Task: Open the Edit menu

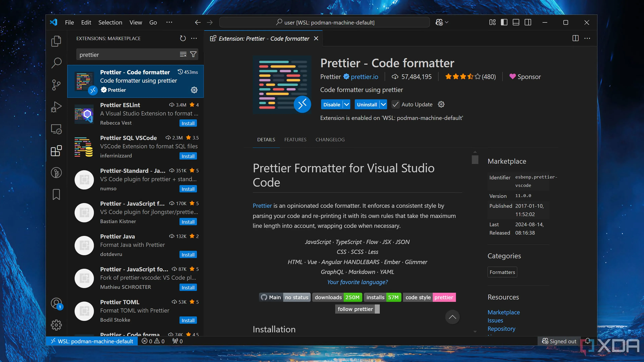Action: pyautogui.click(x=86, y=22)
